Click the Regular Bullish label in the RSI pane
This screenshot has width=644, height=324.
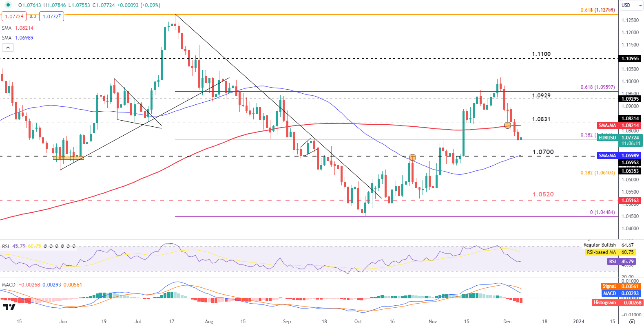pyautogui.click(x=600, y=245)
